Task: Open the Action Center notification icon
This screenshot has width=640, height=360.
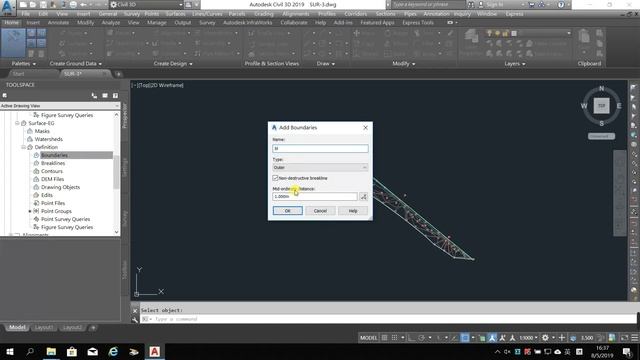Action: click(627, 351)
